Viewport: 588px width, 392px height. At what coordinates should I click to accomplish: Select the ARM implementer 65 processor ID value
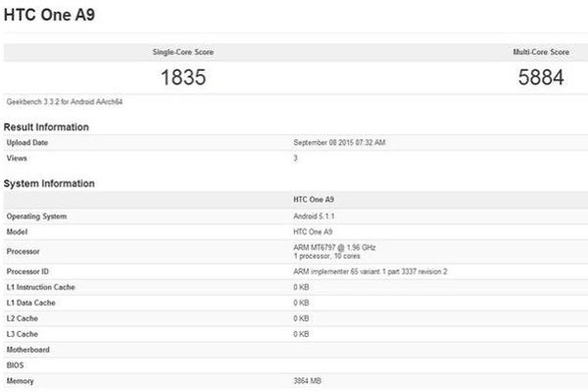369,270
